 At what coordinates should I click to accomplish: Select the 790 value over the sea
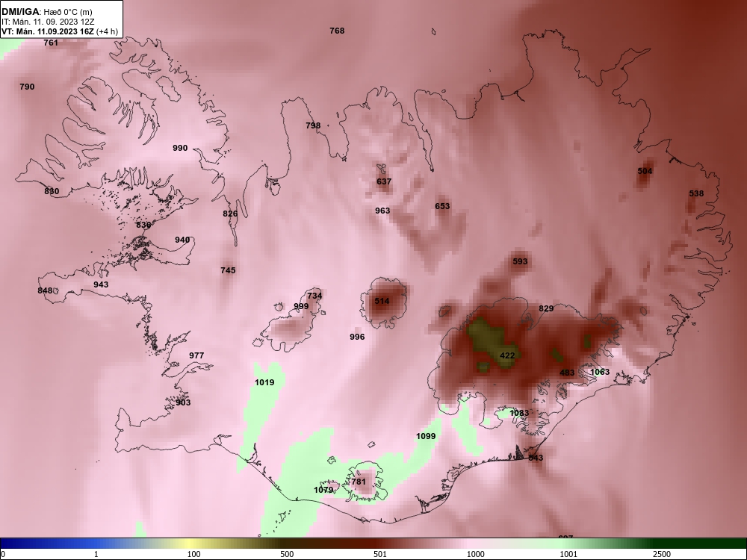coord(27,87)
